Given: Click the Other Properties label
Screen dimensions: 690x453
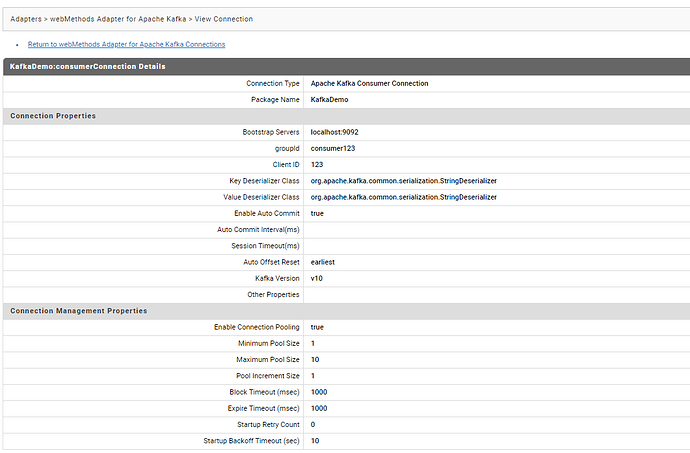Looking at the screenshot, I should point(273,295).
